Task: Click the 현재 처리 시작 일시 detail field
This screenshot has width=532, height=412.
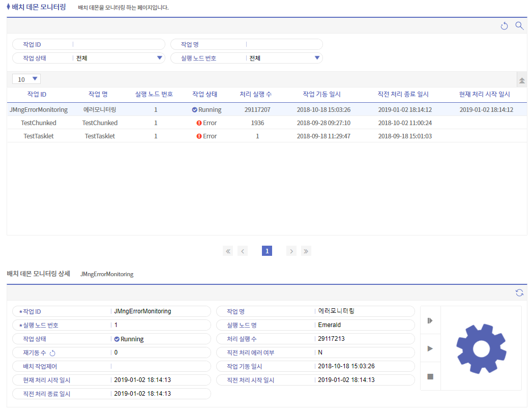Action: [111, 380]
